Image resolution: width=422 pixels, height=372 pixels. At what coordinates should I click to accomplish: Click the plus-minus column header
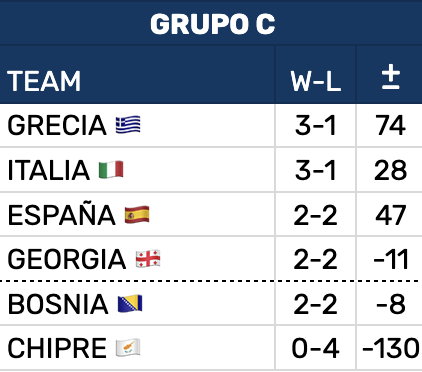[391, 77]
